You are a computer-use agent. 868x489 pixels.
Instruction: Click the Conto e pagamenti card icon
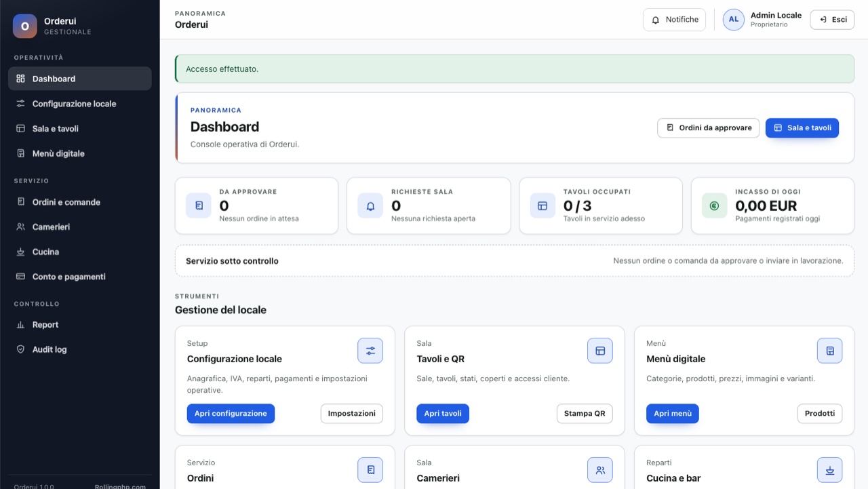(x=20, y=277)
